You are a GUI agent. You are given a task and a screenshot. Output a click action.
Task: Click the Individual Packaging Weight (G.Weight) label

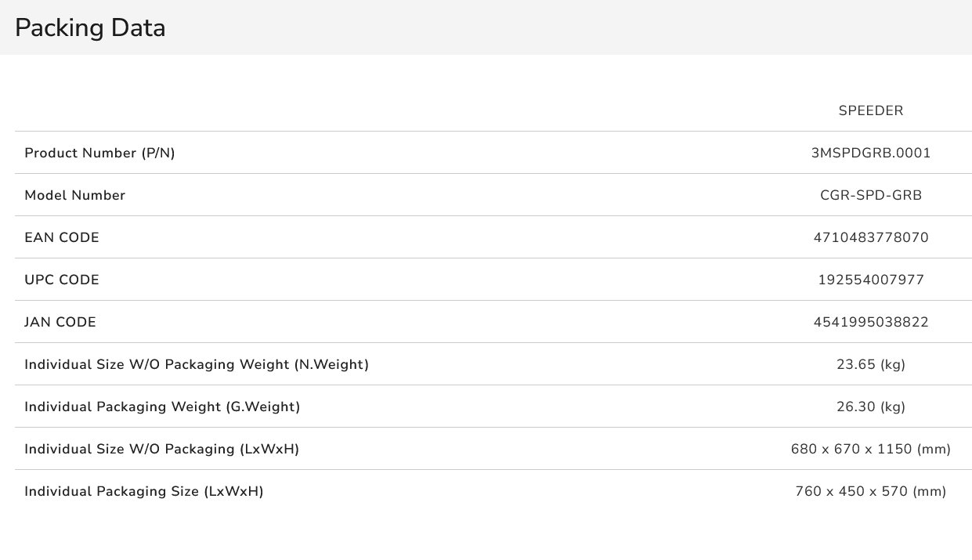pyautogui.click(x=162, y=406)
